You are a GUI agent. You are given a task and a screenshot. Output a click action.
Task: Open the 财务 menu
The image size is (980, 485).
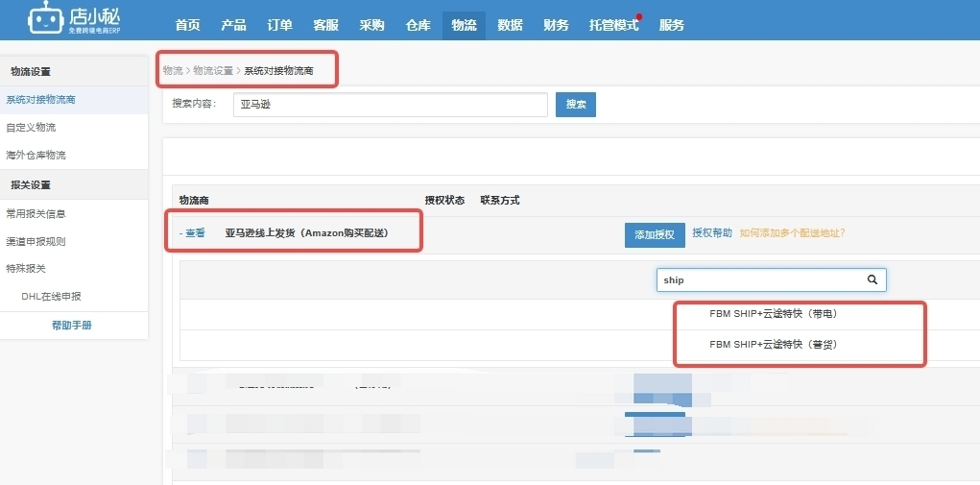tap(557, 26)
